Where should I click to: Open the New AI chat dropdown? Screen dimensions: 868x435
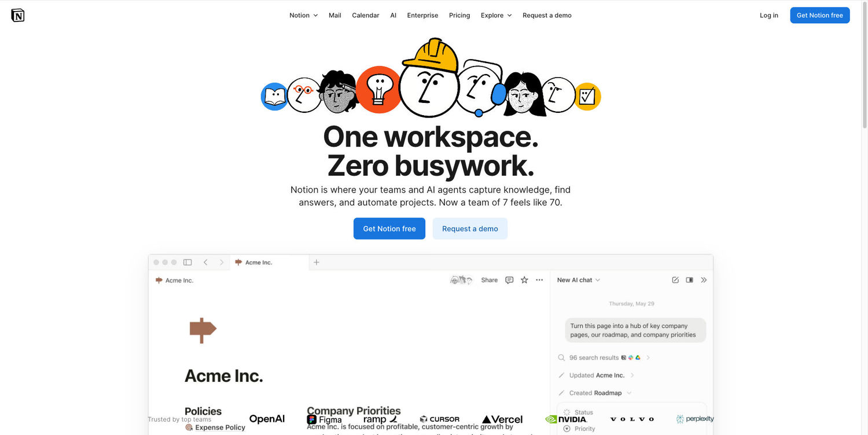(579, 280)
